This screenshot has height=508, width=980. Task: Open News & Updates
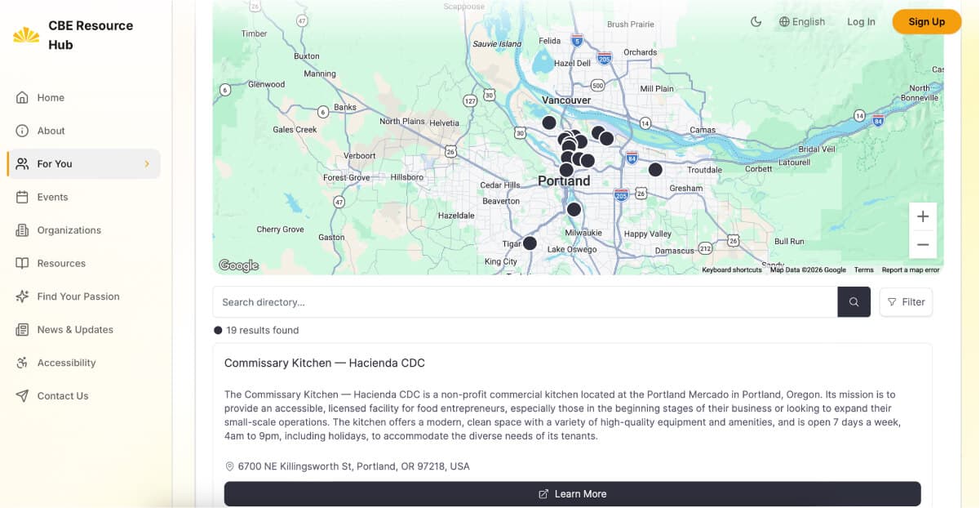(75, 330)
